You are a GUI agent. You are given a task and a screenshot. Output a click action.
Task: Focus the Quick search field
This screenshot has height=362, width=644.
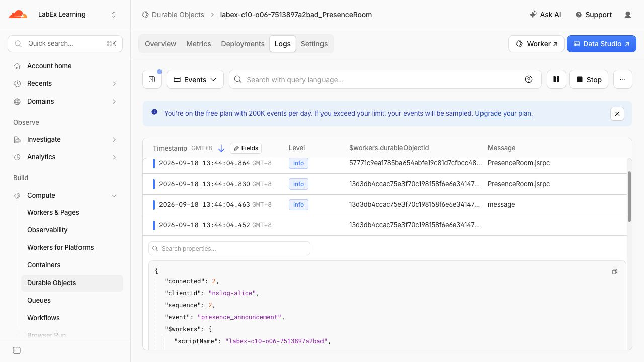65,44
